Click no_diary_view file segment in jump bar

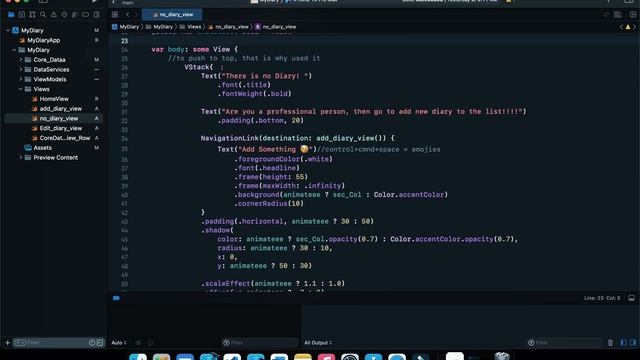pyautogui.click(x=228, y=27)
